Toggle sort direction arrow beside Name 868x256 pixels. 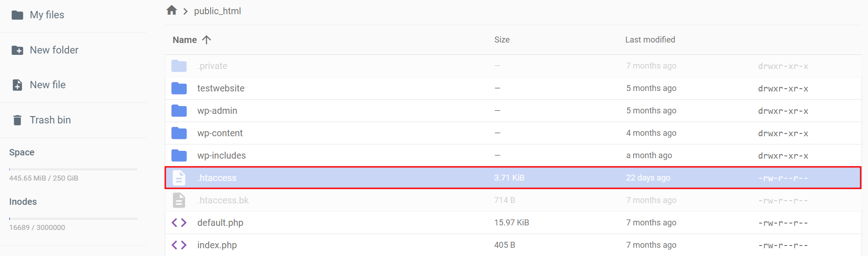point(206,40)
